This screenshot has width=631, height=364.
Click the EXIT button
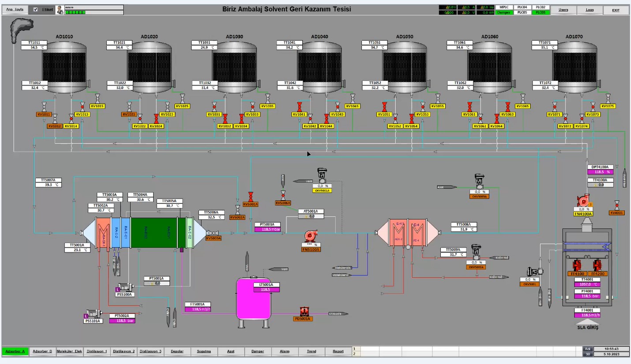[616, 10]
